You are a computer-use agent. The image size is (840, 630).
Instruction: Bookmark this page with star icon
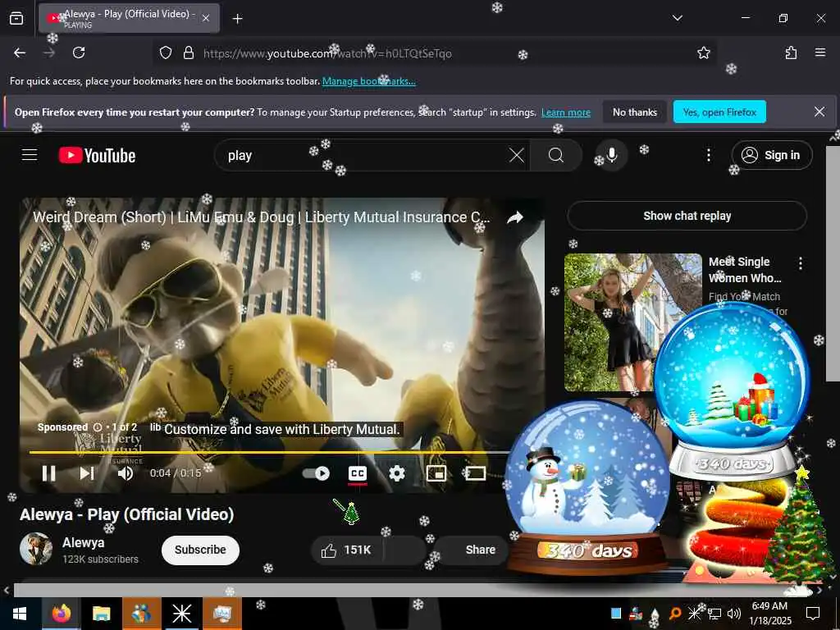point(703,52)
